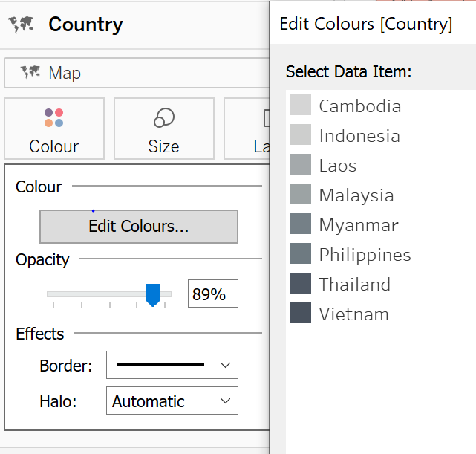Screen dimensions: 476x454
Task: Click the opacity percentage field showing 89%
Action: pyautogui.click(x=212, y=294)
